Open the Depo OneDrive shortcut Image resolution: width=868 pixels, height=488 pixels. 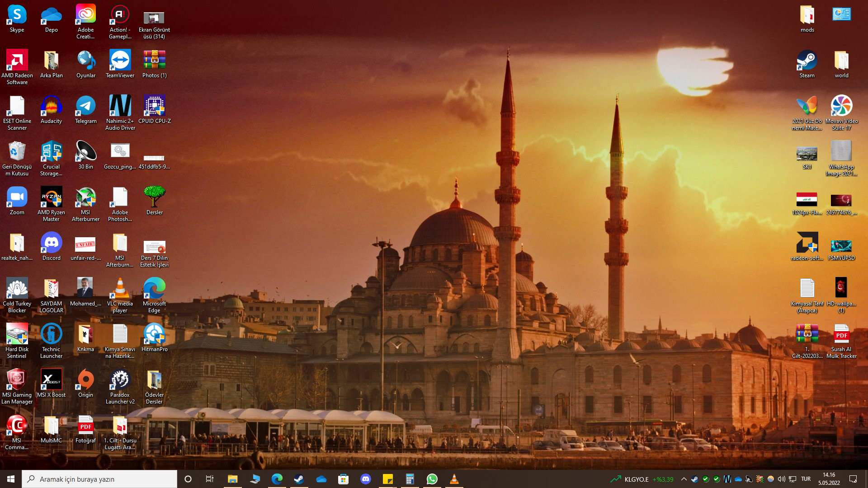click(x=51, y=19)
